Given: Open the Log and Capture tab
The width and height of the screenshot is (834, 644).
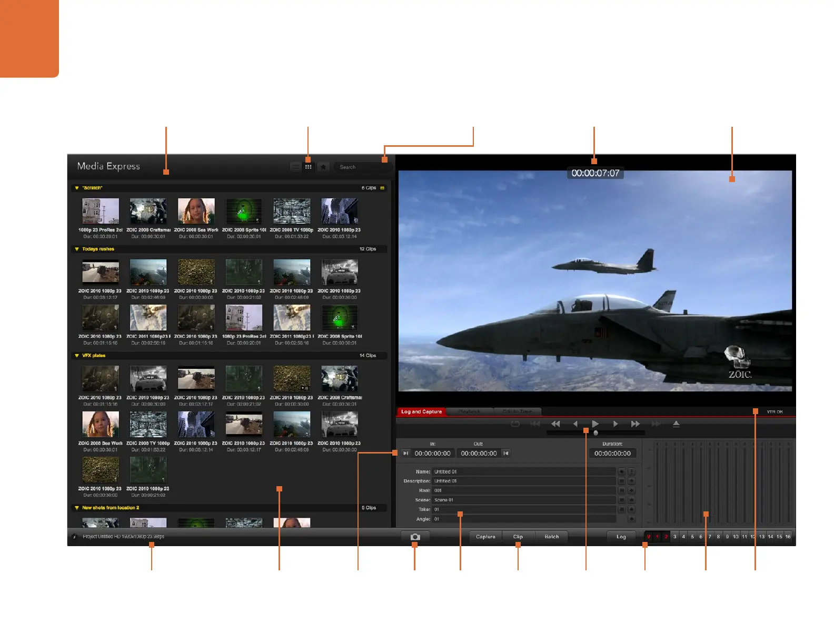Looking at the screenshot, I should [x=421, y=411].
